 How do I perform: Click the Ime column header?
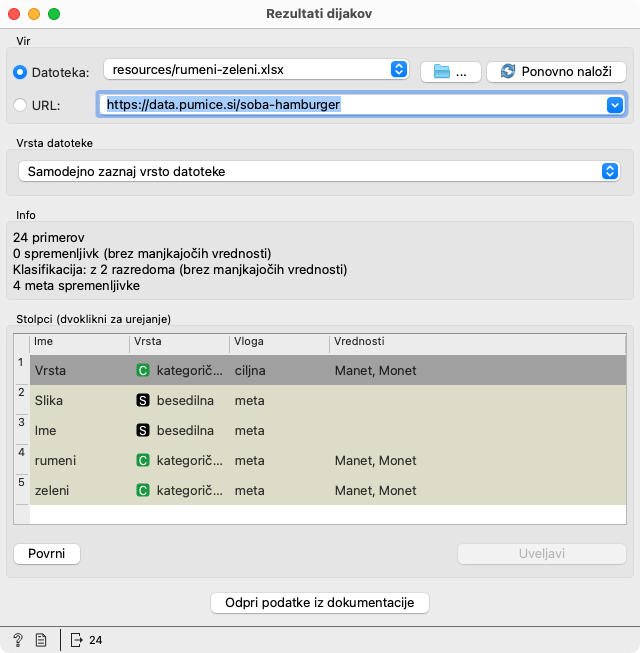(x=80, y=342)
